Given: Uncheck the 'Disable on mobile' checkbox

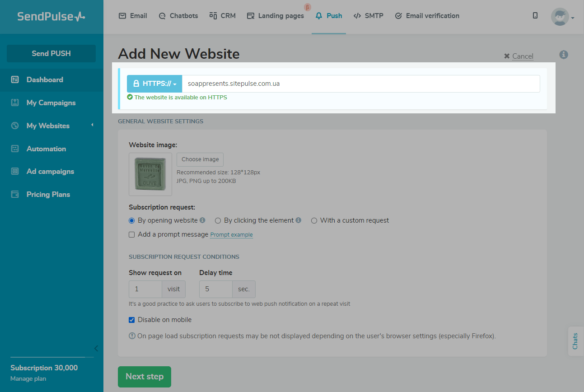Looking at the screenshot, I should coord(132,320).
